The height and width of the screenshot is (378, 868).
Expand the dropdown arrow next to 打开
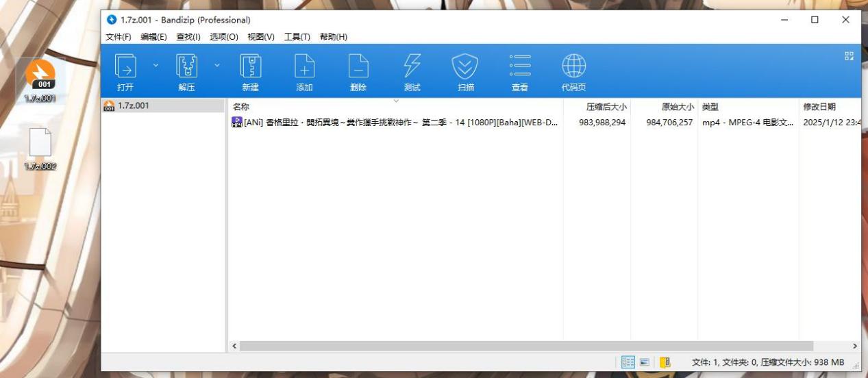point(156,66)
